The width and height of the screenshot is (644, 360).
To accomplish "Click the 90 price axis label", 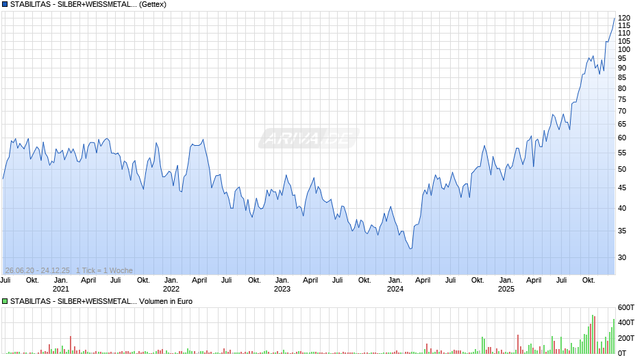I will click(622, 68).
